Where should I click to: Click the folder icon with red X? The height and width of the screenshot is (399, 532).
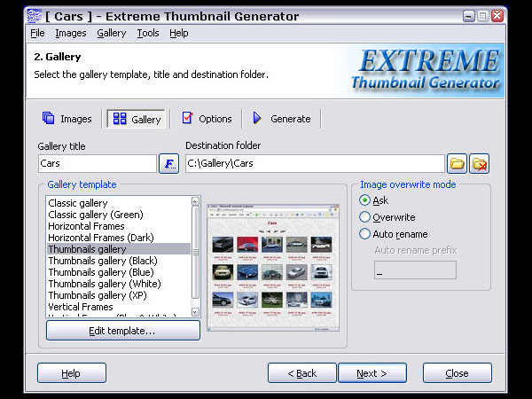point(479,164)
